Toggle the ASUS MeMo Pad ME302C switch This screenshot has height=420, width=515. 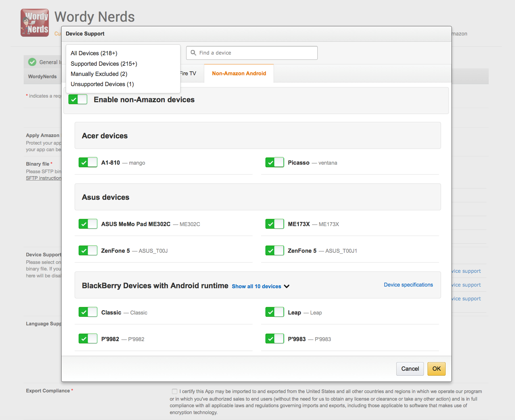[x=88, y=224]
